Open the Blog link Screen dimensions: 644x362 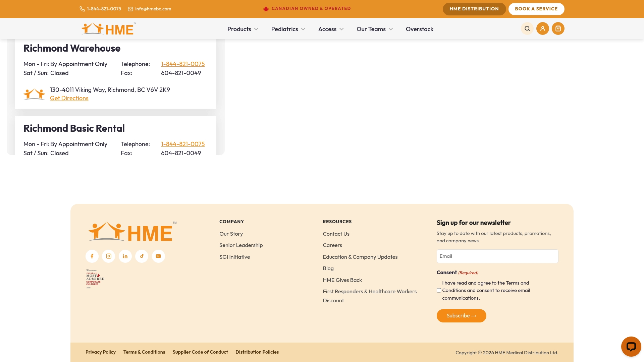(x=328, y=268)
